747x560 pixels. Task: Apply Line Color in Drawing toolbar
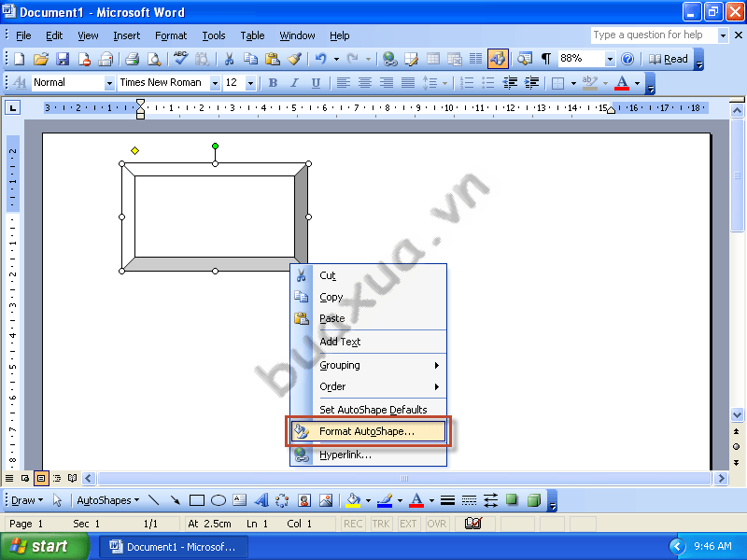click(385, 500)
